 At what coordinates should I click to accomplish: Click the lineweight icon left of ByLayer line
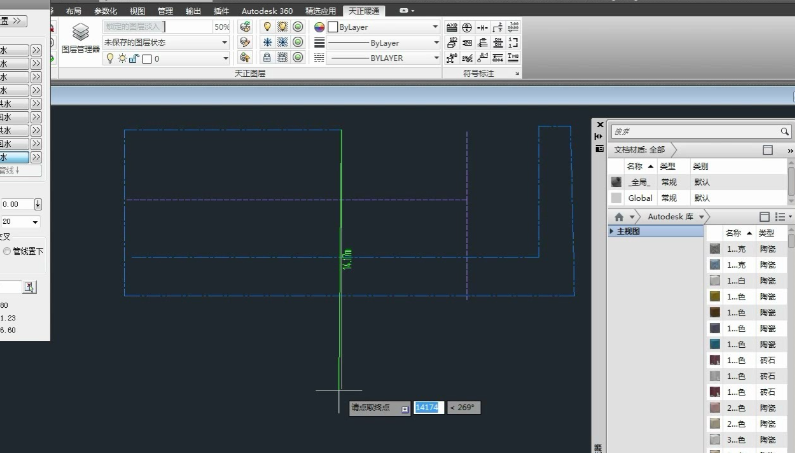pos(319,43)
